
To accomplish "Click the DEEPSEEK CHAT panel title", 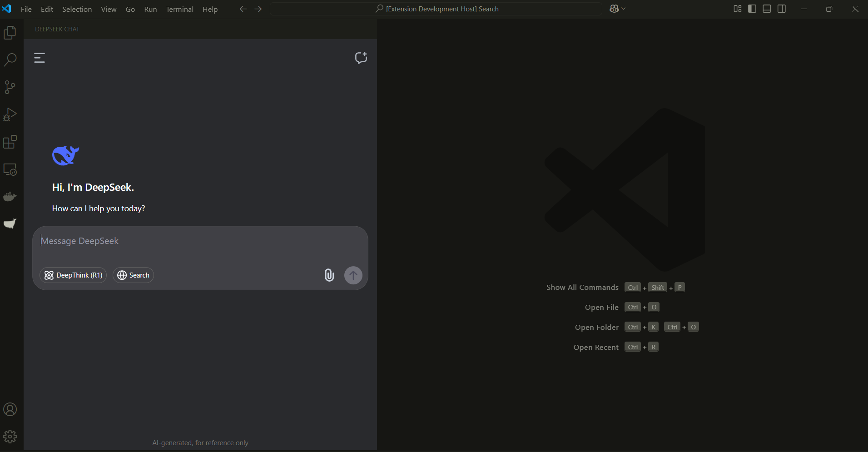I will point(57,29).
